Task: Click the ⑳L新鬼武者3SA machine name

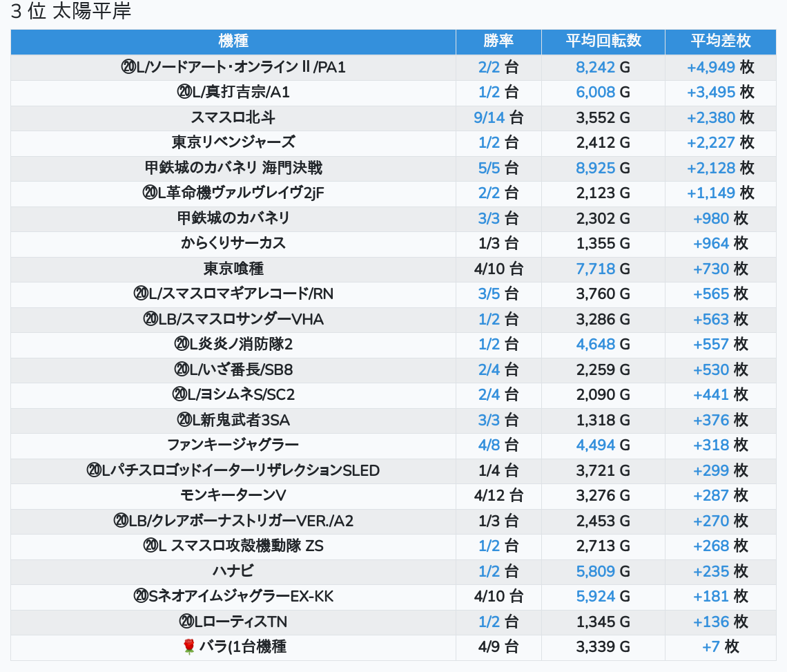Action: coord(233,420)
